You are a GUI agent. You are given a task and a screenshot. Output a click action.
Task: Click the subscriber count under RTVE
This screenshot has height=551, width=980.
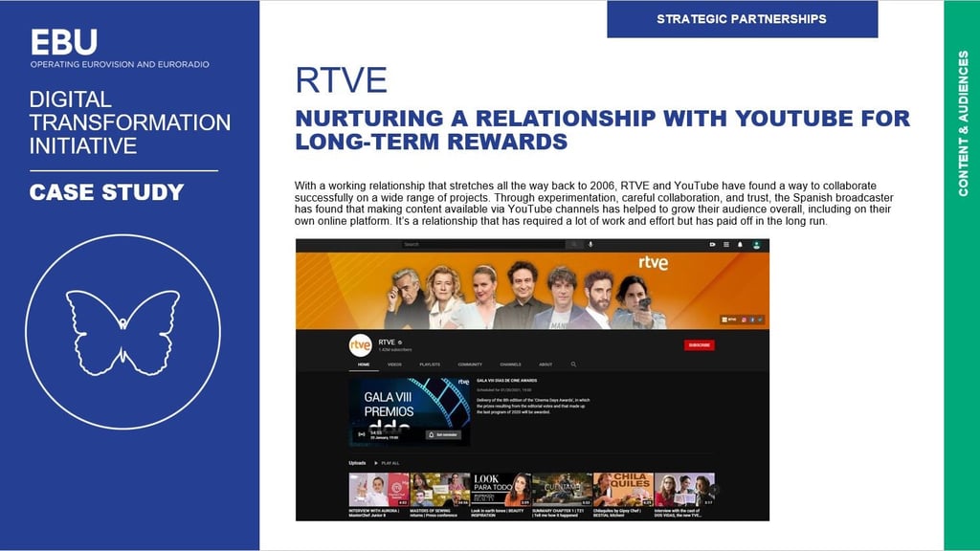coord(395,350)
